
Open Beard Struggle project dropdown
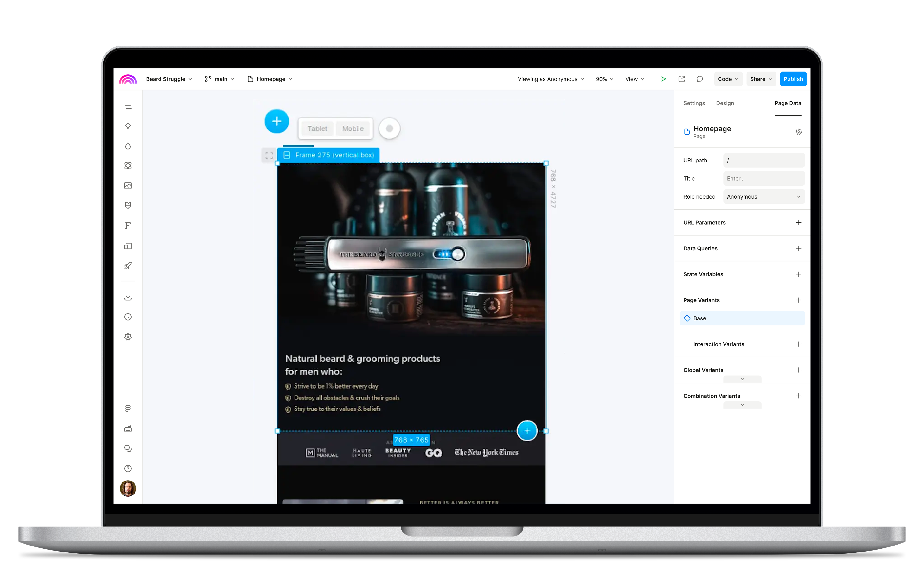pos(169,79)
